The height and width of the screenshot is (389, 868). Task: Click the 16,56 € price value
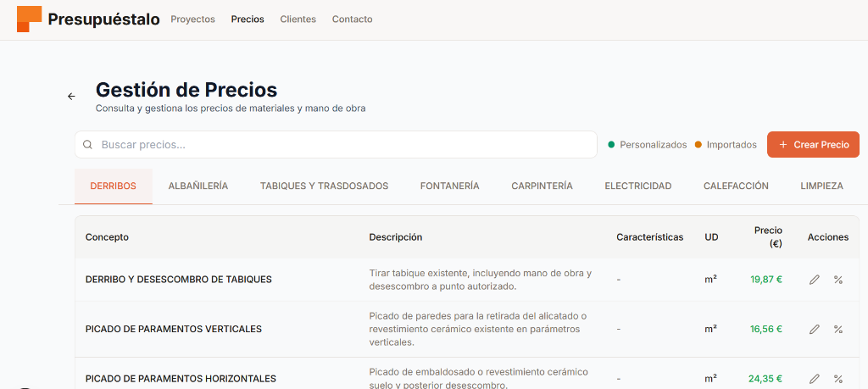[766, 329]
